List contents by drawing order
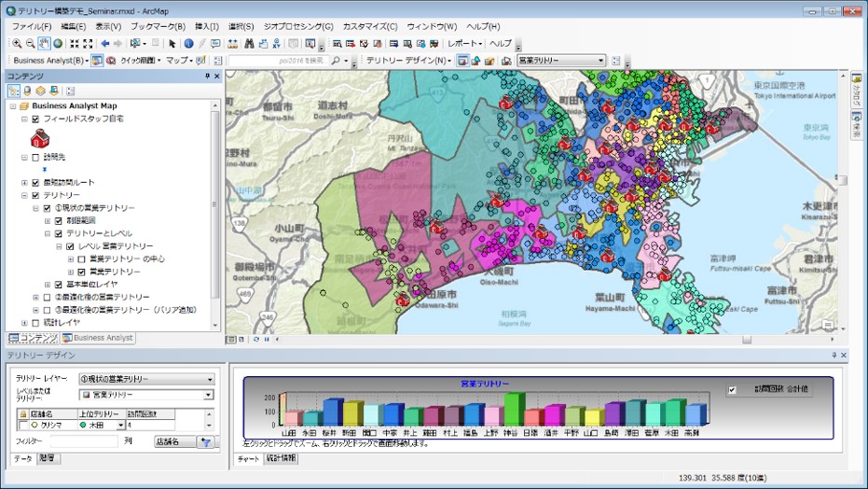The height and width of the screenshot is (489, 868). click(14, 91)
